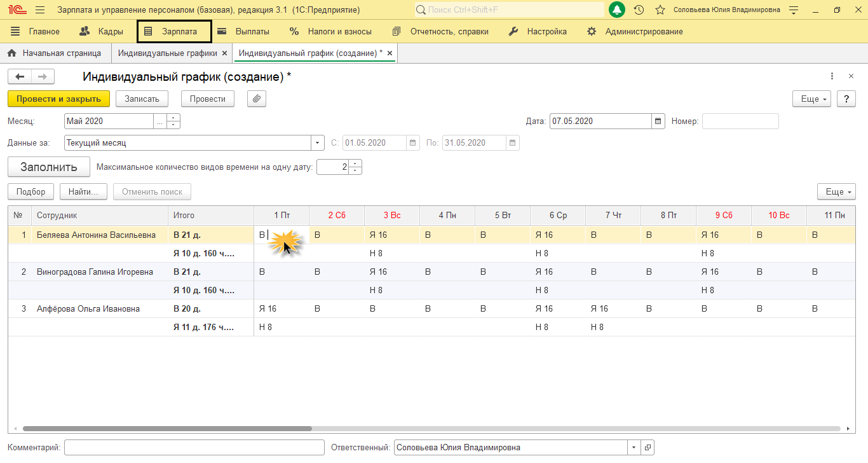Click the horizontal scrollbar of the table
The image size is (868, 463).
point(167,429)
